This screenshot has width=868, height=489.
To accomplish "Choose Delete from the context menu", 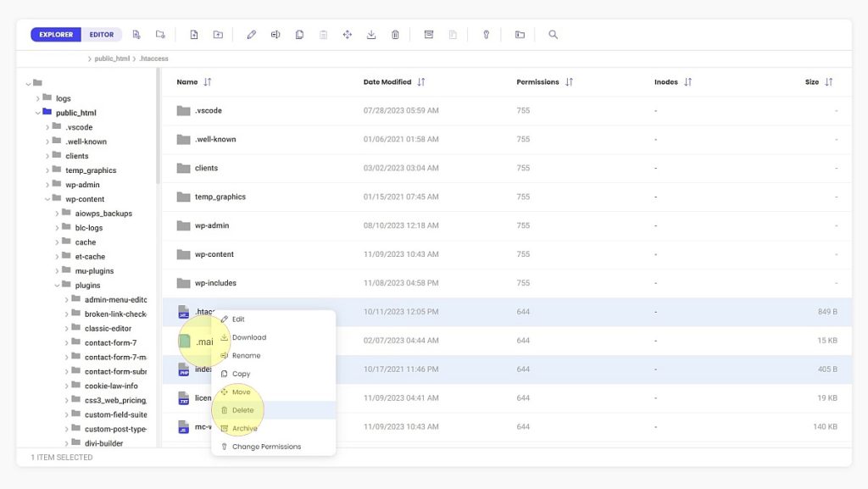I will (274, 410).
